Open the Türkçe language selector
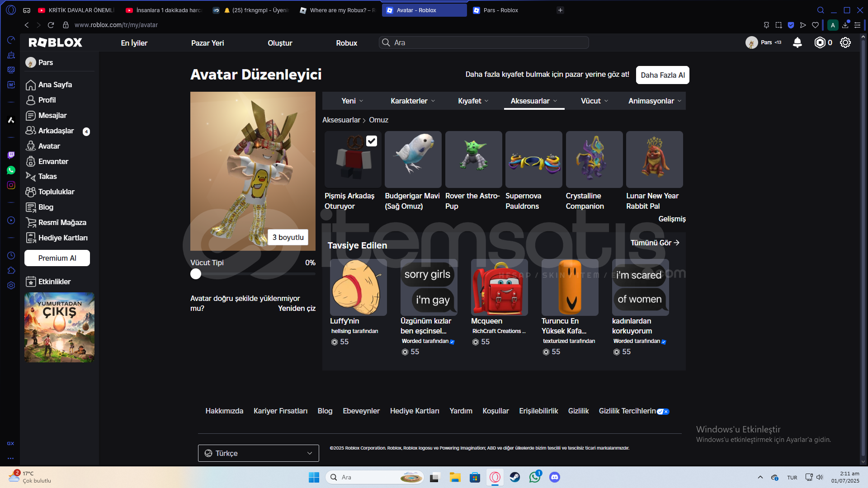The image size is (868, 488). 258,453
